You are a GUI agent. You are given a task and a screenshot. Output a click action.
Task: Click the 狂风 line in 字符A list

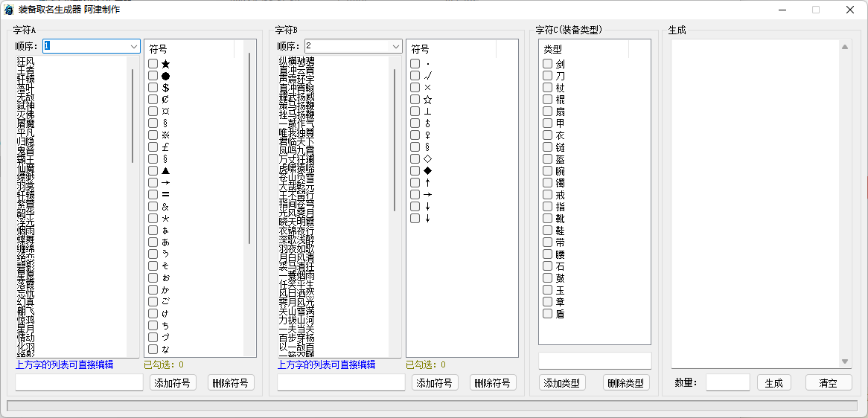point(25,61)
